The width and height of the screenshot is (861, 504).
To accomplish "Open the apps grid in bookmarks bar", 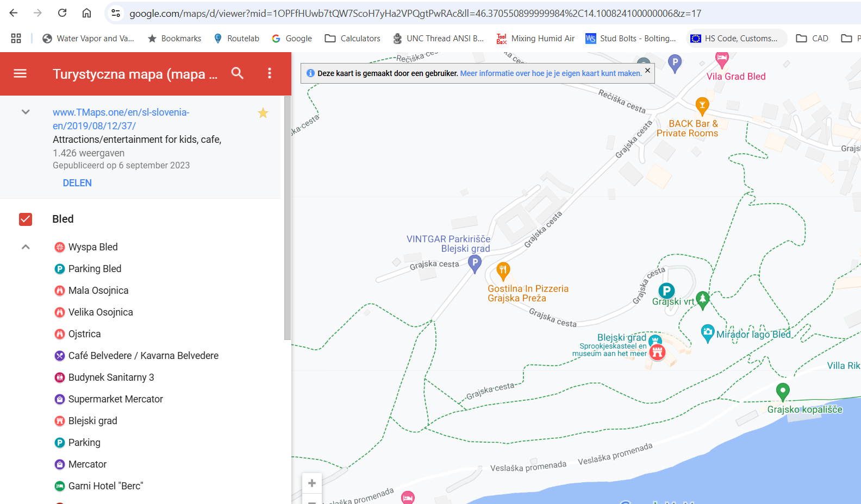I will (16, 38).
